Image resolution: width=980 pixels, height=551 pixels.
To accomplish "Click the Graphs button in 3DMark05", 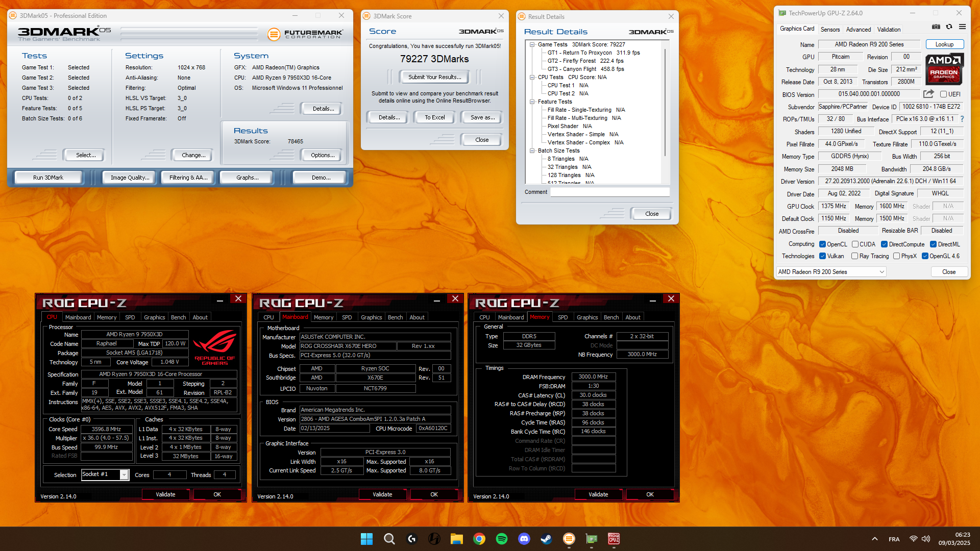I will click(248, 178).
